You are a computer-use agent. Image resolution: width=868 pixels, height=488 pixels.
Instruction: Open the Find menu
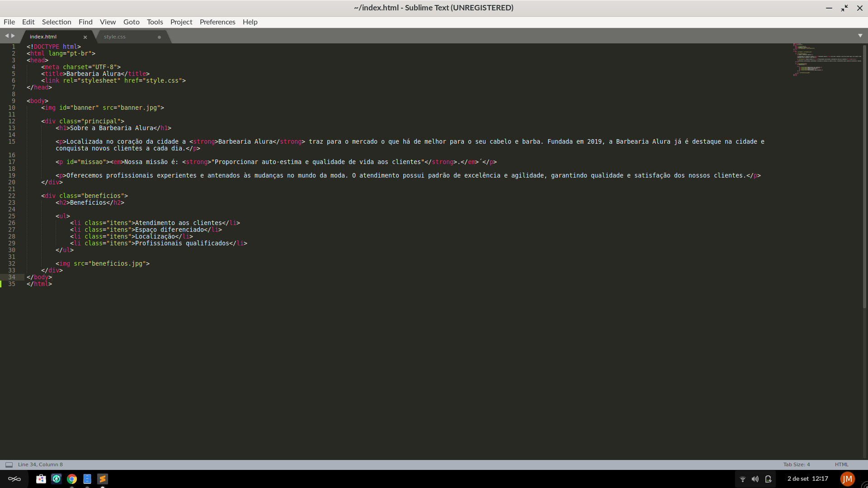click(85, 22)
